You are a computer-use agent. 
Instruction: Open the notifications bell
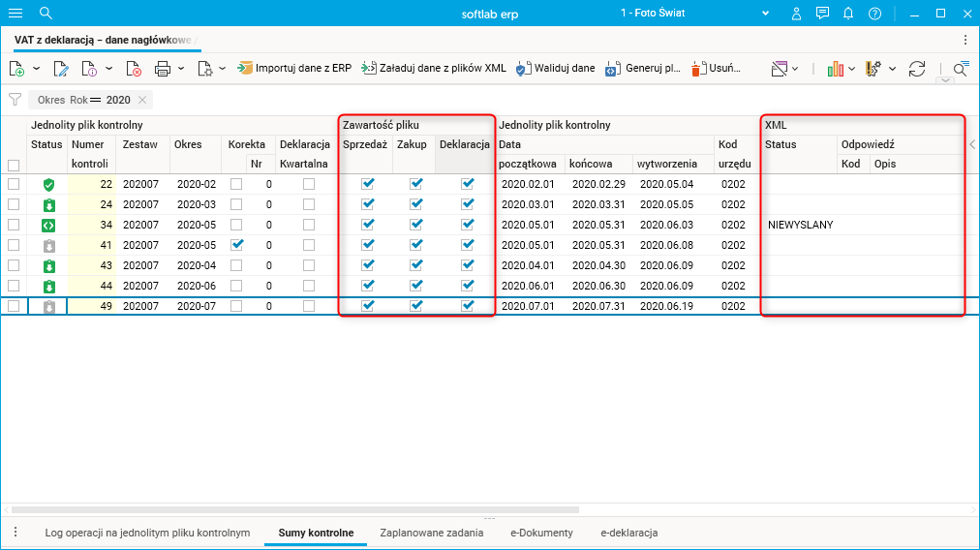tap(848, 14)
